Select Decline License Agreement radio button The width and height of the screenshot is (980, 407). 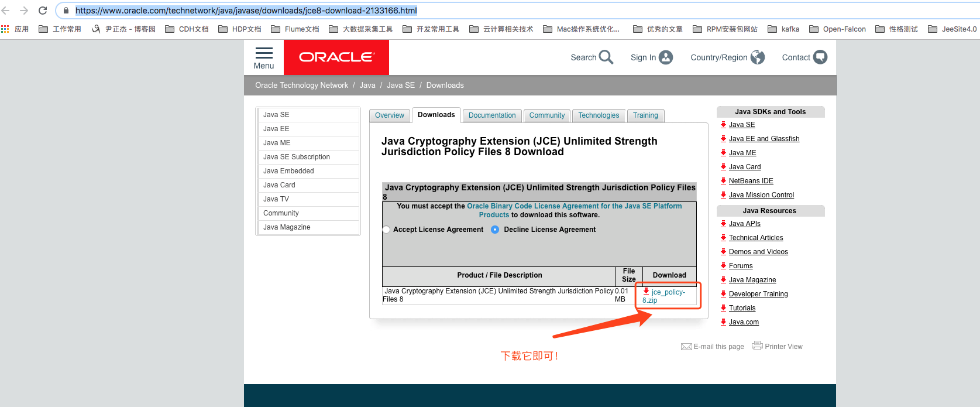pos(495,230)
